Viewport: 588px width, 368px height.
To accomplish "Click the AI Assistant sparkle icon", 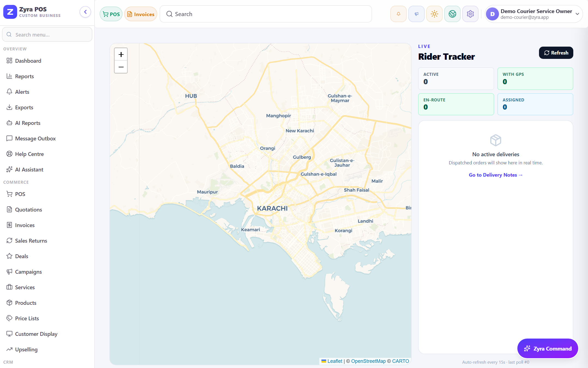I will click(10, 169).
